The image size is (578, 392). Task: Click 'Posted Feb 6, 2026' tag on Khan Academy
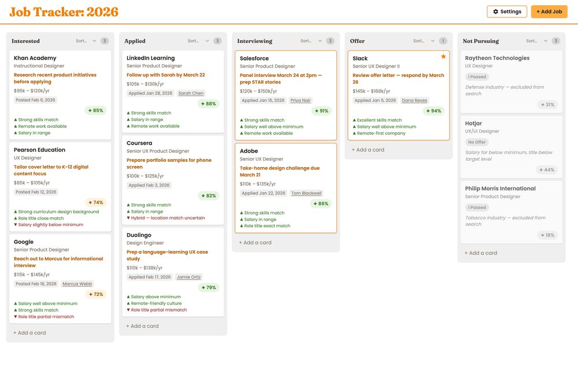point(35,100)
